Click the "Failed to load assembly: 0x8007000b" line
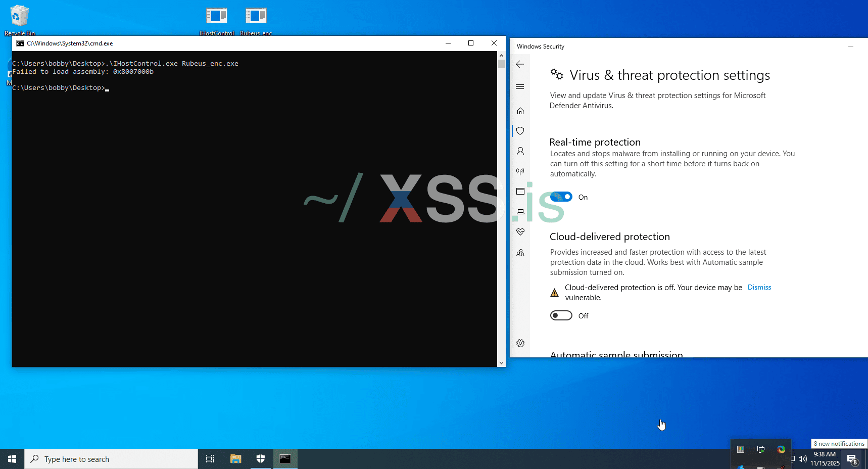The image size is (868, 469). click(x=83, y=72)
